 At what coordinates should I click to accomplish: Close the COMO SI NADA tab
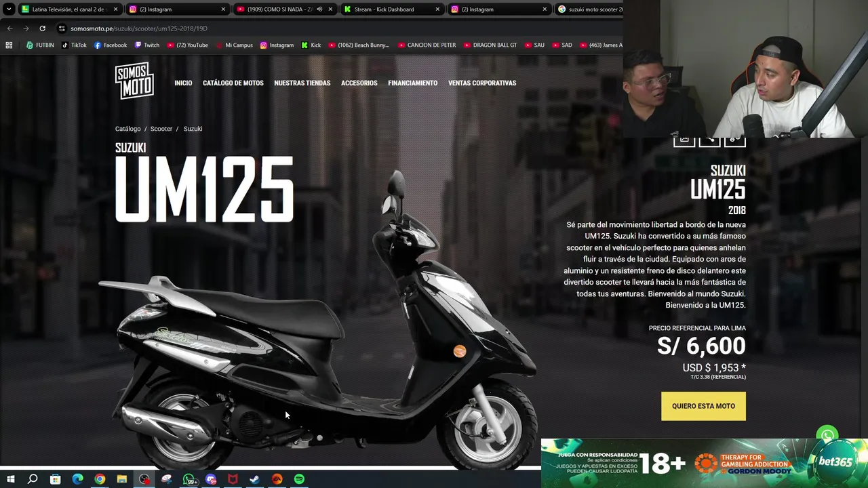(x=330, y=9)
